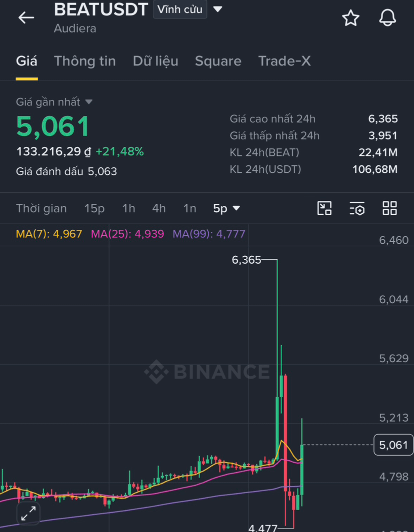Tap the MA(99): 4,777 indicator label
414x532 pixels.
tap(209, 234)
